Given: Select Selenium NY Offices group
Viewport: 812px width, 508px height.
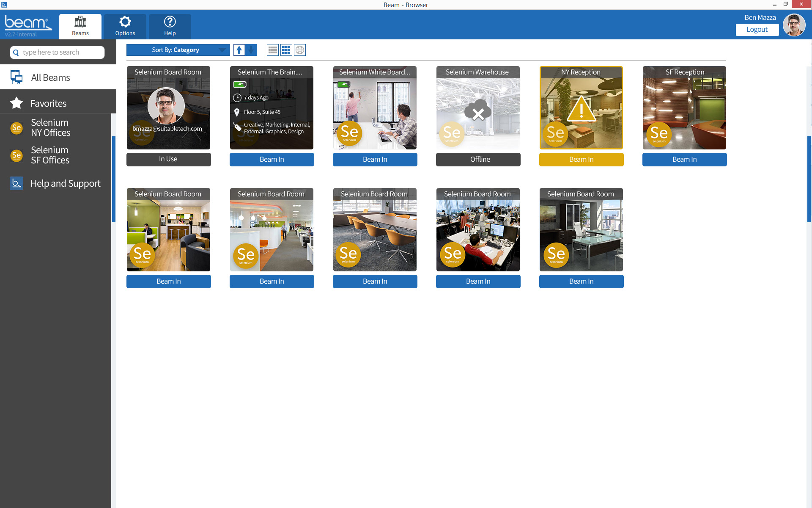Looking at the screenshot, I should tap(55, 127).
